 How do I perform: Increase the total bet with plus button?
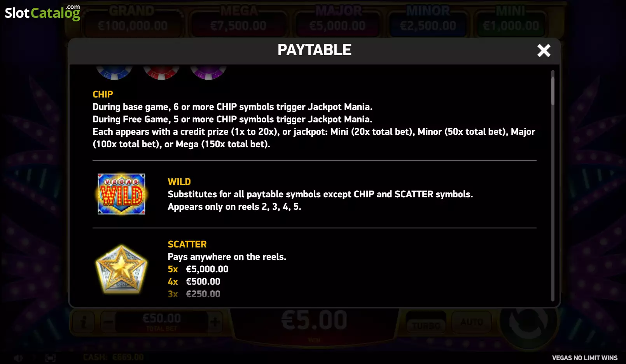215,322
